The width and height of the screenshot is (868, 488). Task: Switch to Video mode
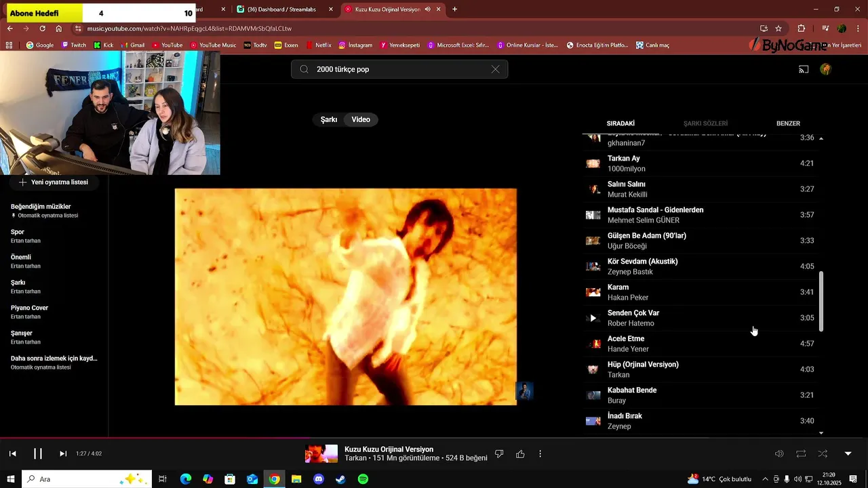pyautogui.click(x=361, y=119)
